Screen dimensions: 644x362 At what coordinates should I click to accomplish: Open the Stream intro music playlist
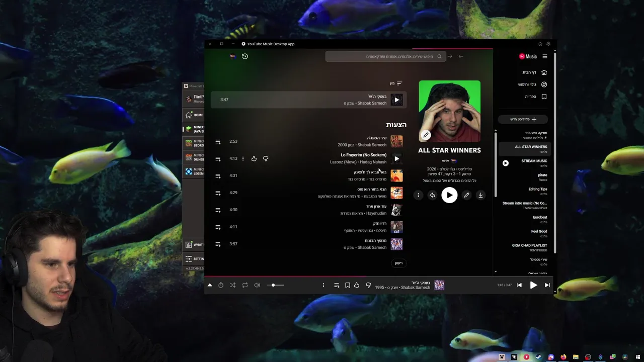tap(525, 205)
